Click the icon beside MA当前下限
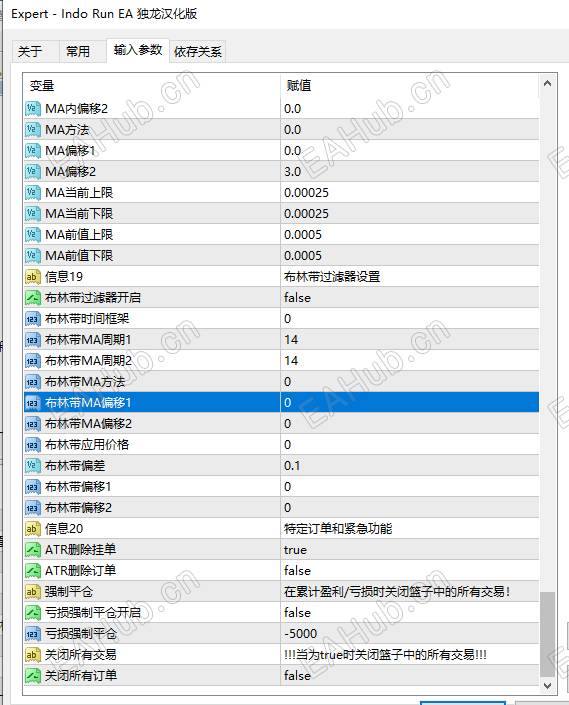The image size is (569, 705). click(32, 214)
